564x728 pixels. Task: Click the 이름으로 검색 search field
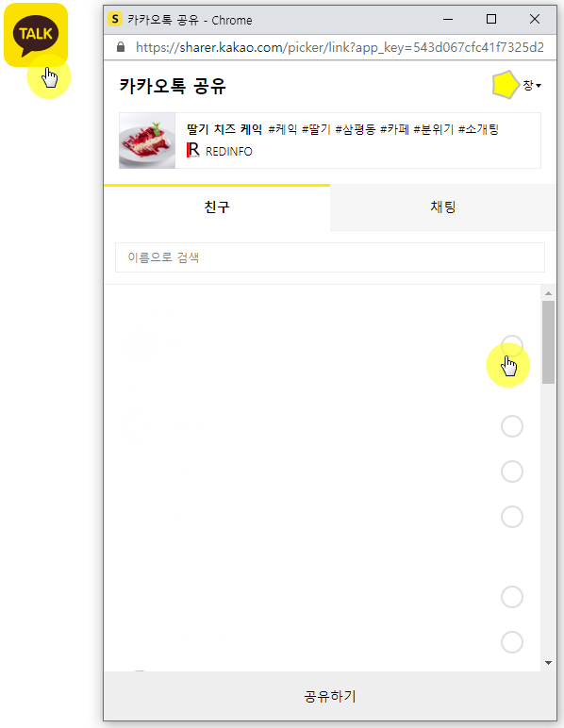coord(330,257)
